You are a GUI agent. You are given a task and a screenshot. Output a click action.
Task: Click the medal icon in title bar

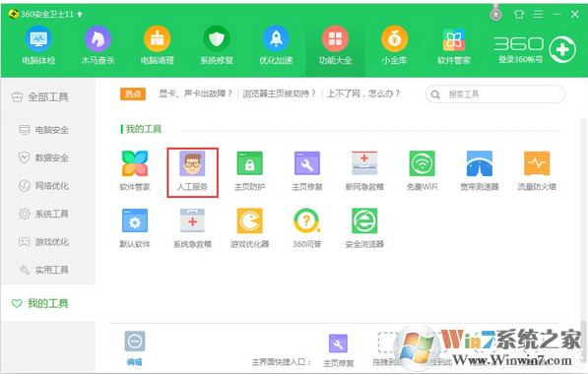click(495, 13)
